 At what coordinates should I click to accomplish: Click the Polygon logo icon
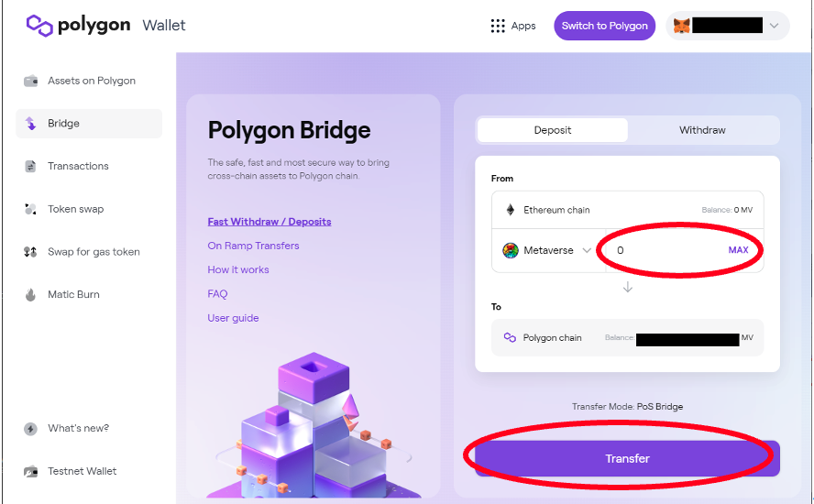[39, 26]
